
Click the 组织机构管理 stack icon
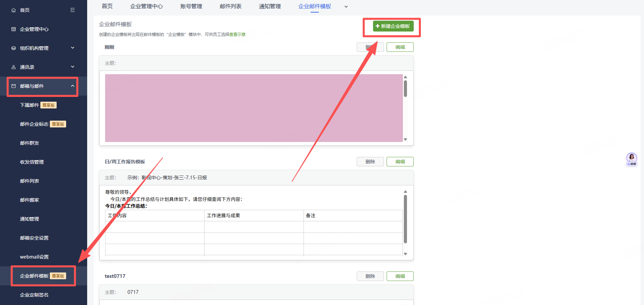[14, 48]
